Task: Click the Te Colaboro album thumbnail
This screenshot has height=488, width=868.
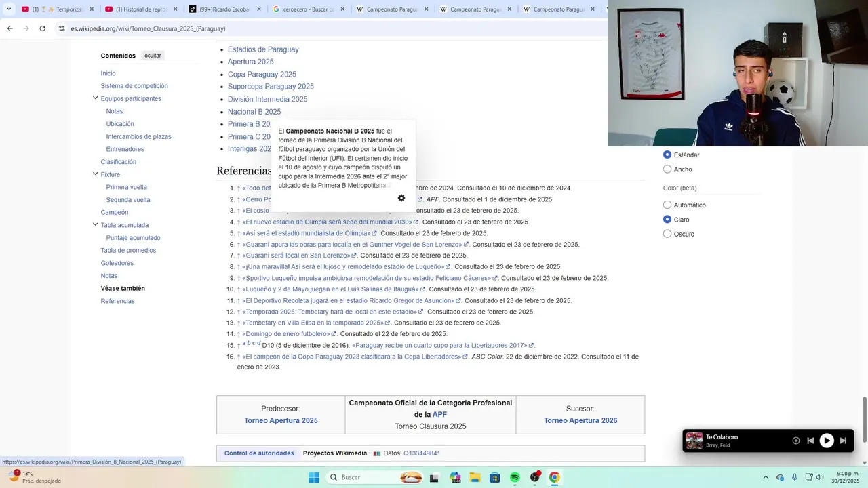Action: point(694,441)
